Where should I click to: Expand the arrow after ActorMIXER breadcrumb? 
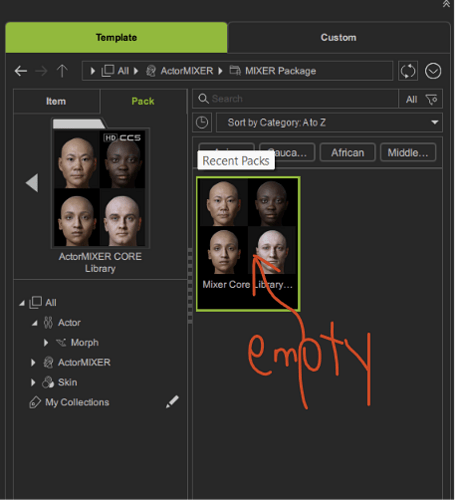(x=220, y=71)
